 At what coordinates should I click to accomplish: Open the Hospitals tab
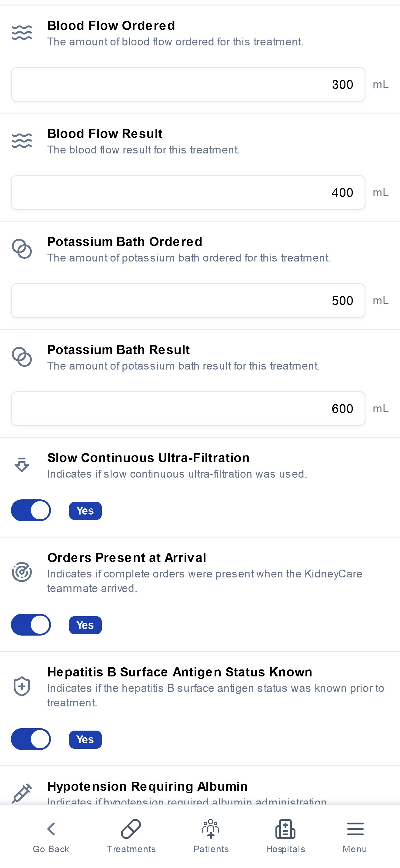(x=285, y=836)
